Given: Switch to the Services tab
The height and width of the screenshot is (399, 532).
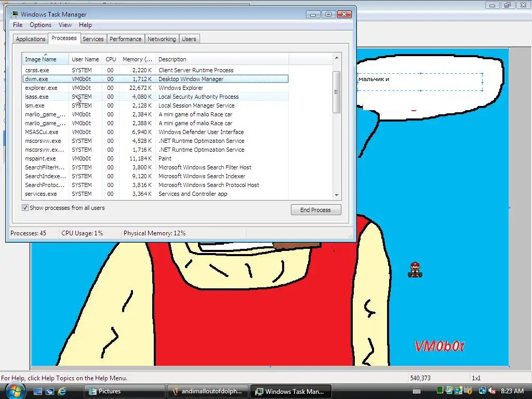Looking at the screenshot, I should pos(93,39).
